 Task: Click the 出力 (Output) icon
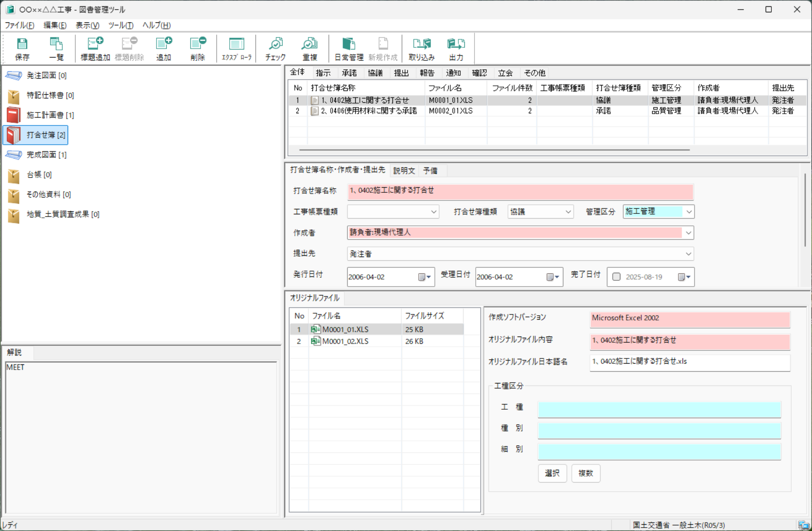[455, 48]
